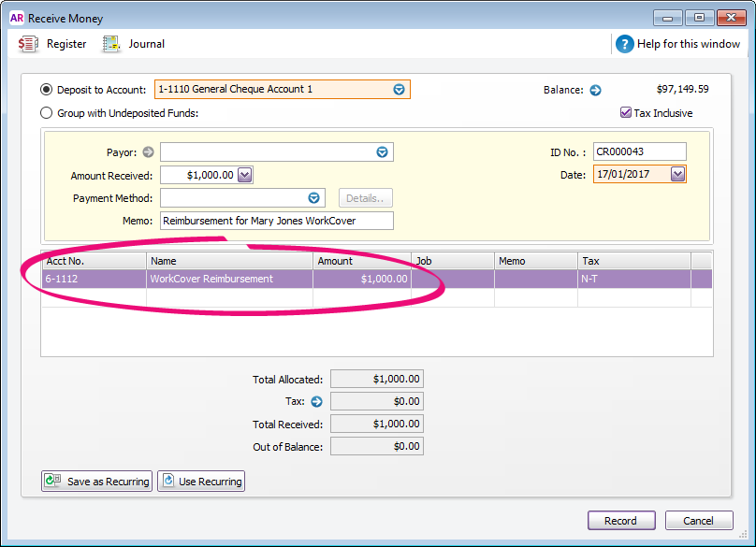Click the Cancel button
The image size is (756, 547).
click(698, 521)
